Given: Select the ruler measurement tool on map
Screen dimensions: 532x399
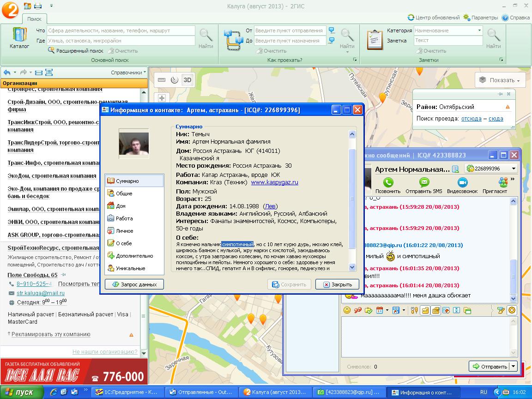Looking at the screenshot, I should pos(162,80).
